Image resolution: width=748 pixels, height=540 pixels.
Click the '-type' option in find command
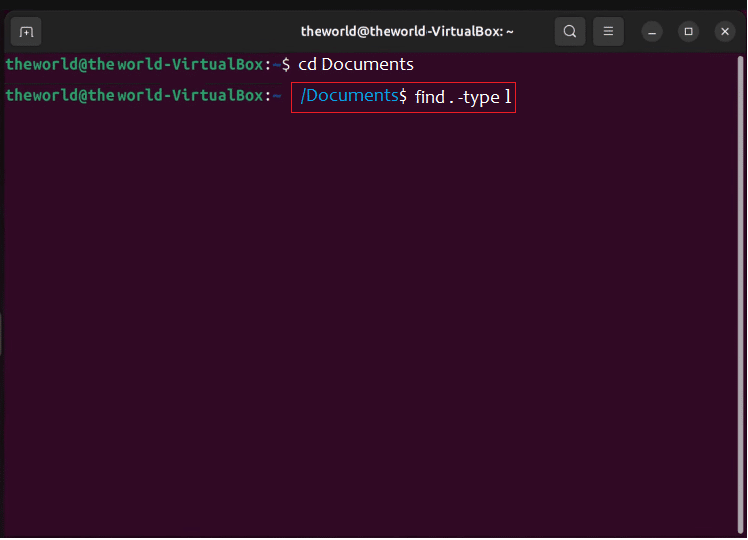click(478, 97)
